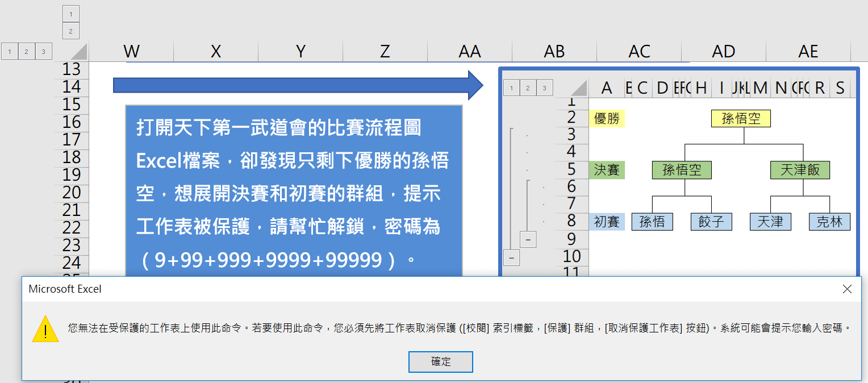Click the blue 餃子 box in the bracket picture
This screenshot has height=383, width=868.
pos(711,222)
